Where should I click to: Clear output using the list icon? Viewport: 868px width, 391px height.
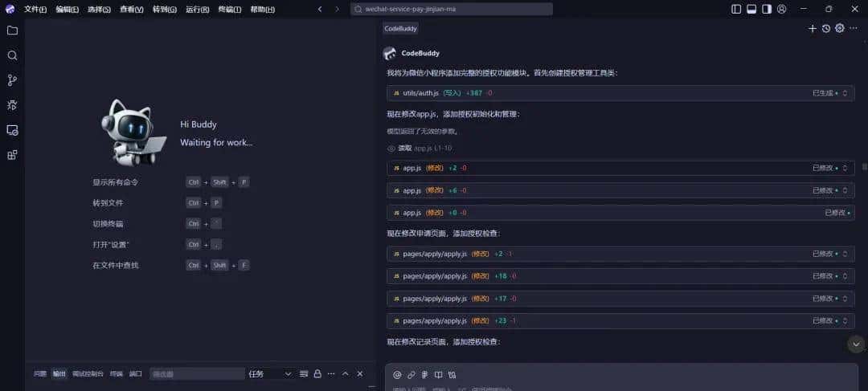pos(303,374)
